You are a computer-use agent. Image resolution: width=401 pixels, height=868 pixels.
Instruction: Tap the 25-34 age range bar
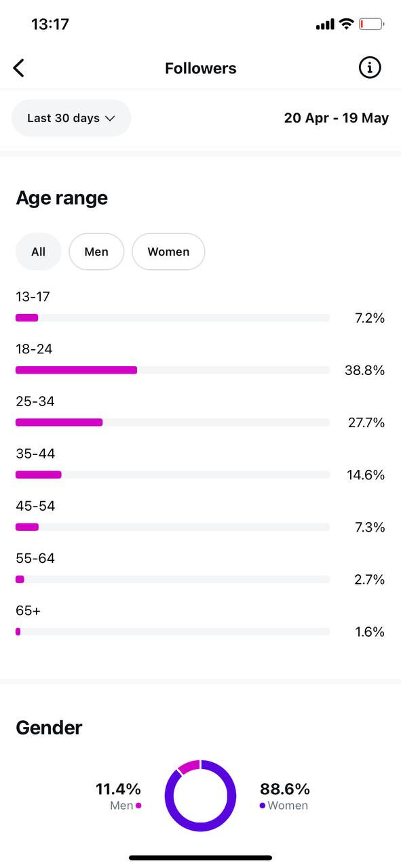coord(172,422)
